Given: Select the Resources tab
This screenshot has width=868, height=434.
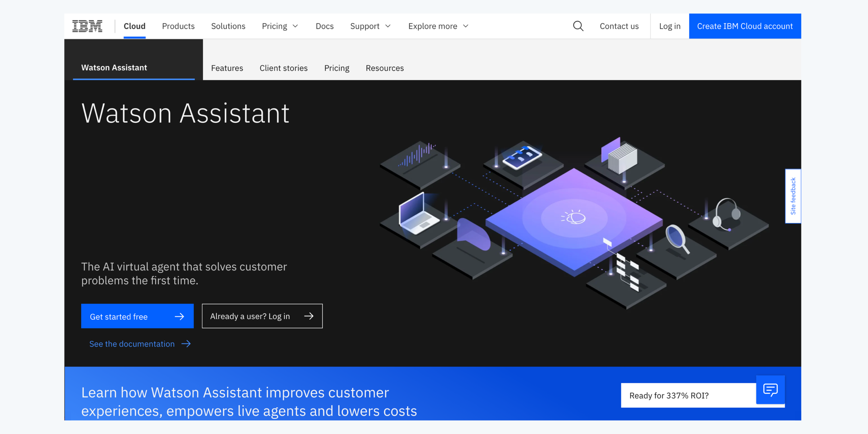Looking at the screenshot, I should pyautogui.click(x=384, y=68).
